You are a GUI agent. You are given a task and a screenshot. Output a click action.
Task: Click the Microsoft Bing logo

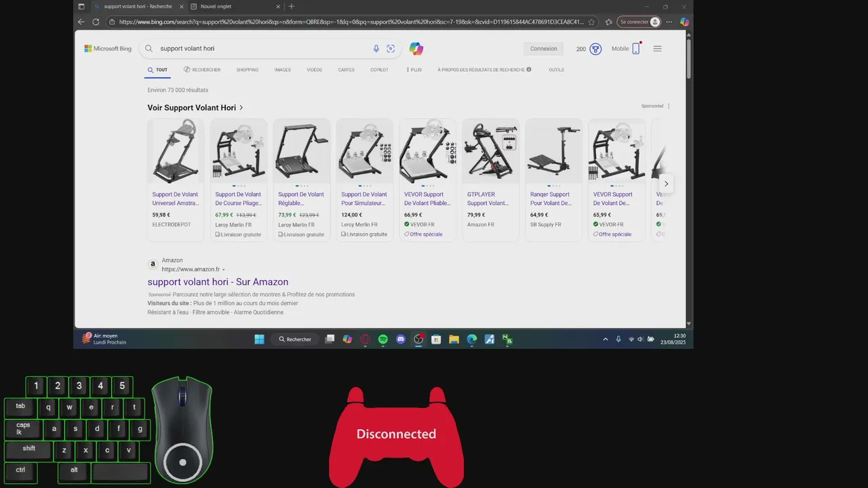point(108,49)
